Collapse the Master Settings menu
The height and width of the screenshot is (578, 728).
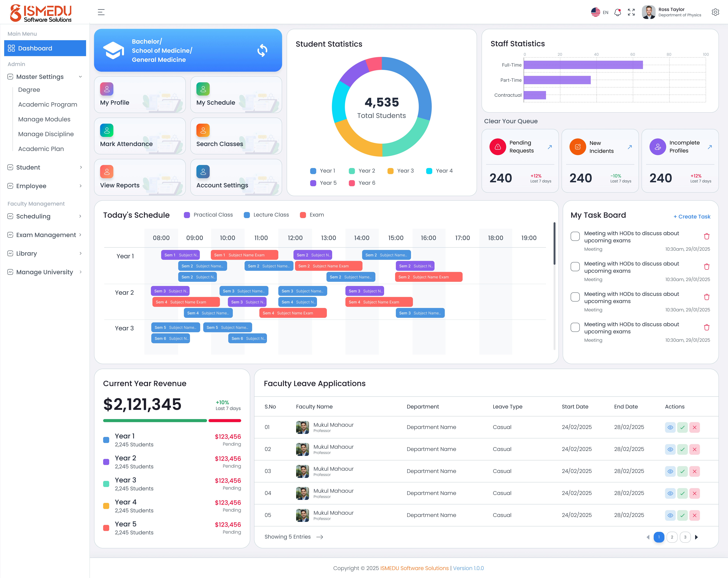[x=45, y=77]
